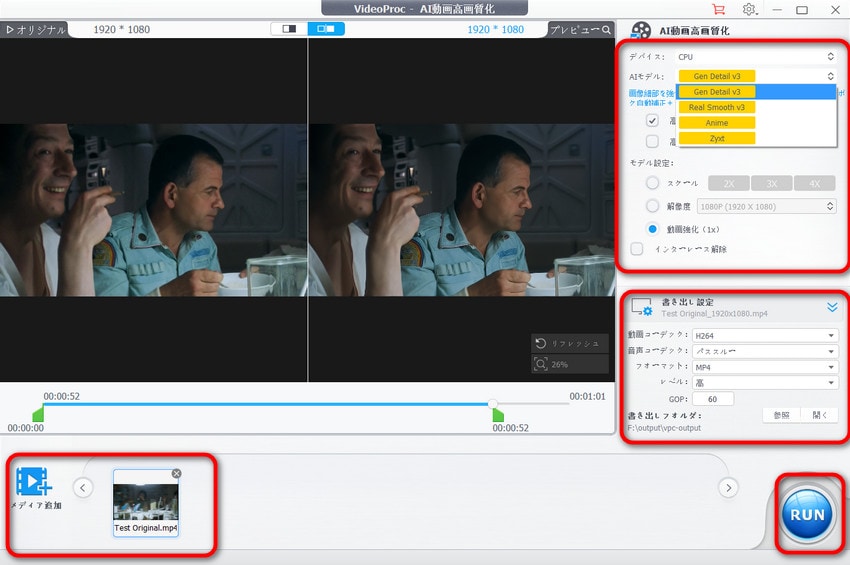Screen dimensions: 850x565
Task: Click the メディア追加 add media icon
Action: coord(34,481)
